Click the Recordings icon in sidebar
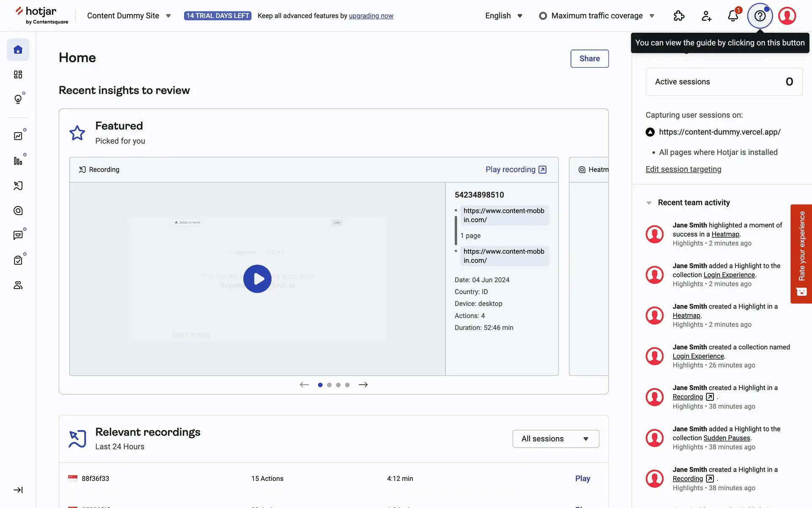Viewport: 812px width, 508px height. click(x=18, y=186)
